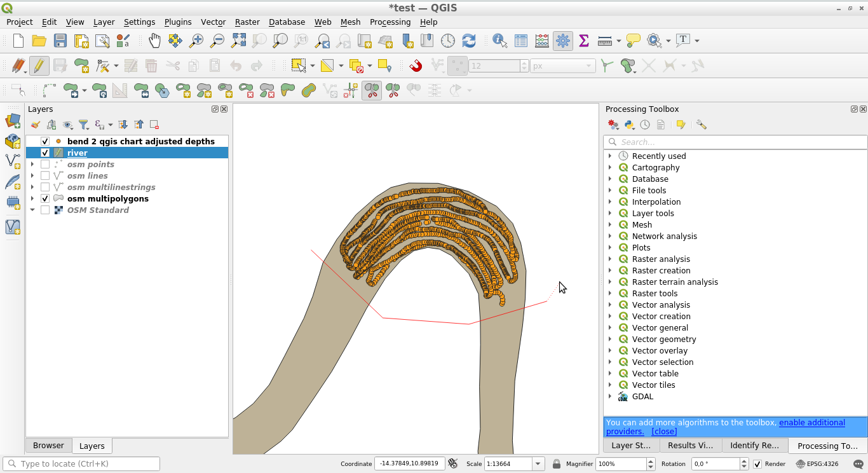This screenshot has height=473, width=868.
Task: Open the Plugins menu
Action: [x=178, y=22]
